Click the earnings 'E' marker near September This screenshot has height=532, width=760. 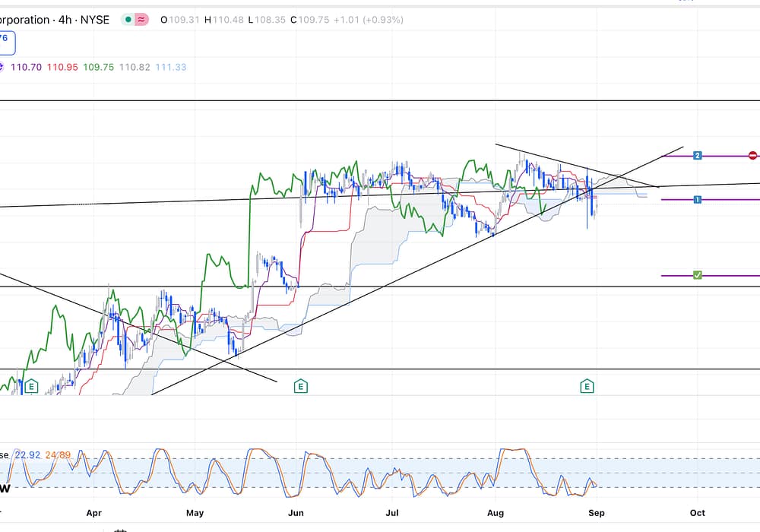(x=587, y=387)
